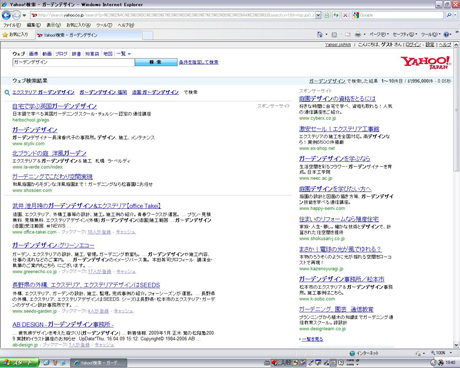Open the ツール menu in menu bar

coord(104,25)
